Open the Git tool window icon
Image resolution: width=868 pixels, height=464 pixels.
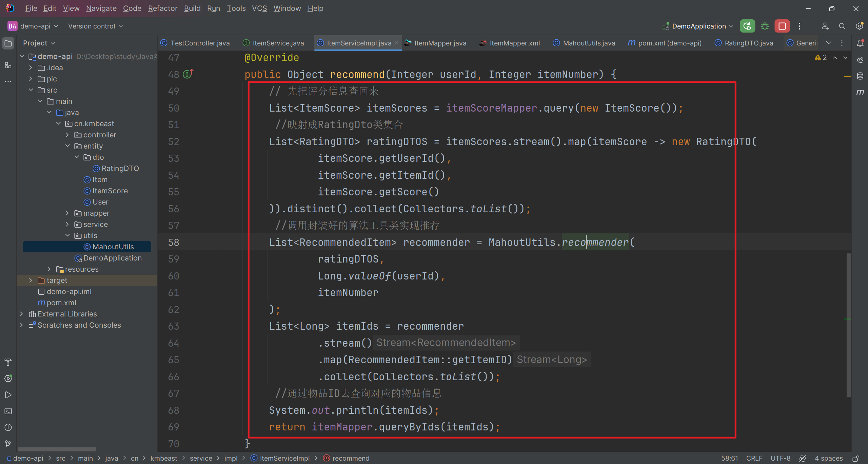(8, 443)
